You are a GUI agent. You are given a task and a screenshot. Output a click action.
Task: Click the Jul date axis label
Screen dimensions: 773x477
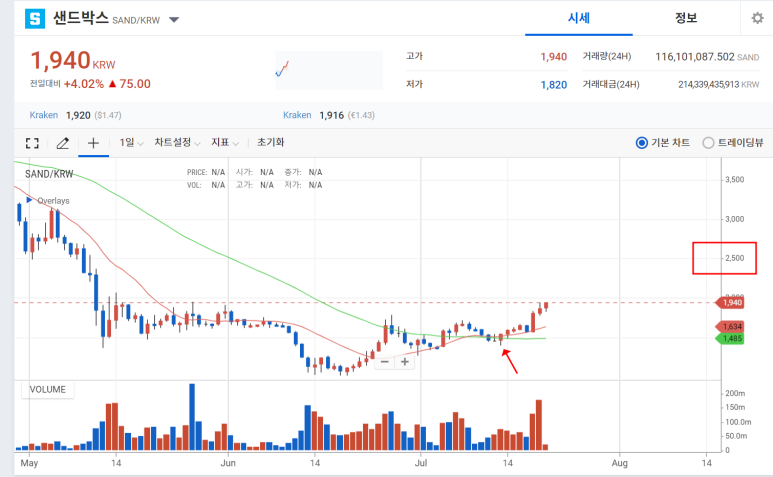click(x=421, y=463)
